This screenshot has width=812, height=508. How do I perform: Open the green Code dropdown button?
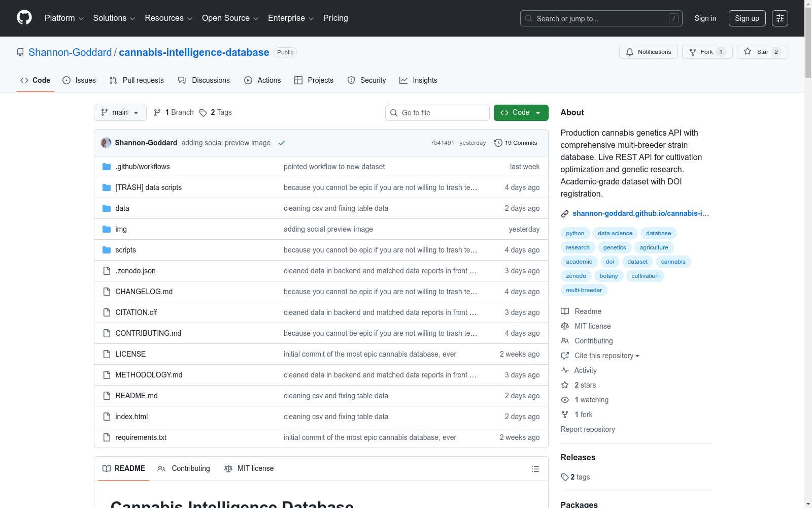click(521, 113)
